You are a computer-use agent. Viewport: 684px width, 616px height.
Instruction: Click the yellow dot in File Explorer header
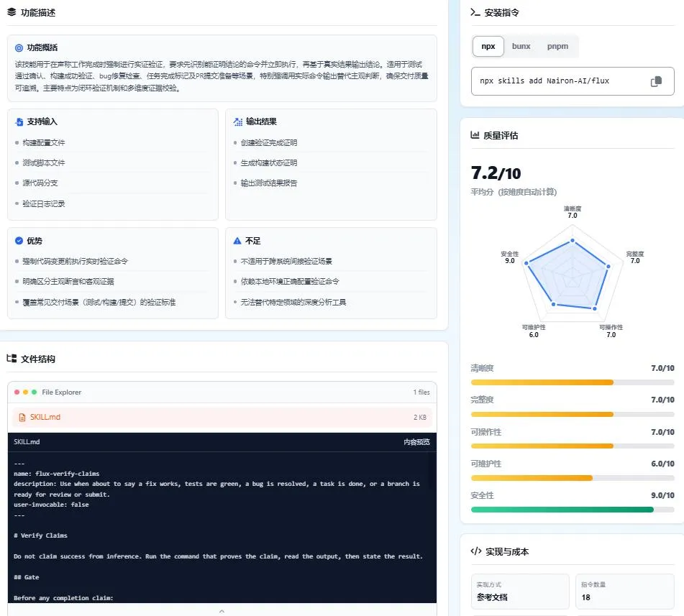pyautogui.click(x=25, y=392)
